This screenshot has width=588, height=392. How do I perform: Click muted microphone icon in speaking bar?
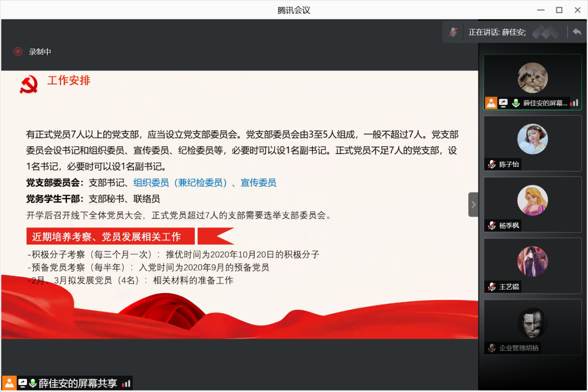pos(453,32)
